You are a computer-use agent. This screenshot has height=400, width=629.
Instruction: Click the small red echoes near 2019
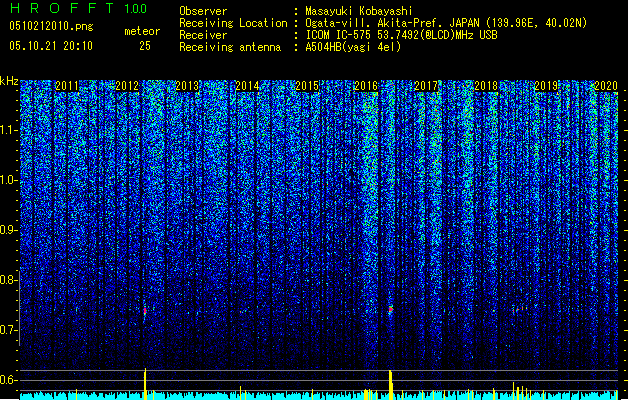click(x=519, y=309)
